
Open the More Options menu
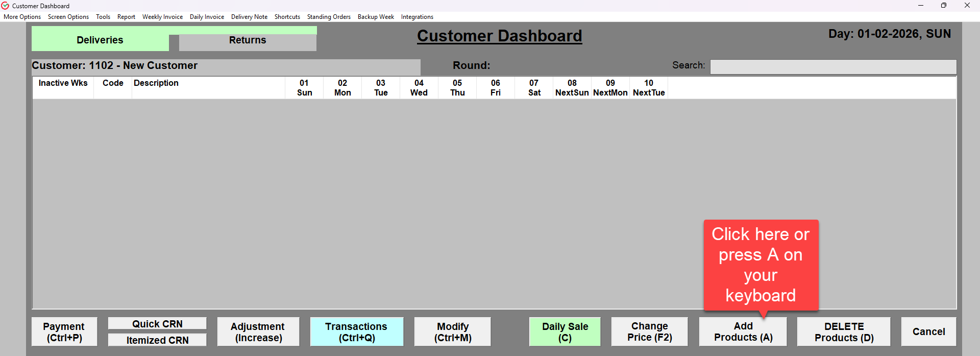[22, 17]
